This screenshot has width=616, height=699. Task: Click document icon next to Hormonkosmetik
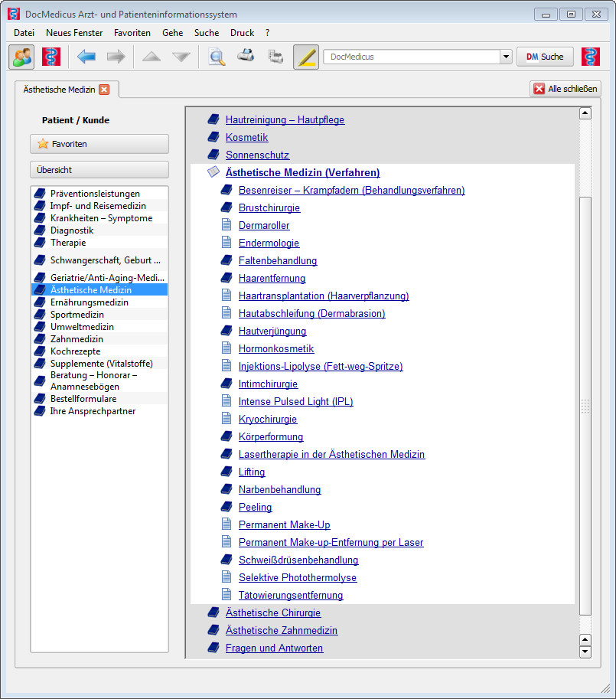tap(227, 348)
